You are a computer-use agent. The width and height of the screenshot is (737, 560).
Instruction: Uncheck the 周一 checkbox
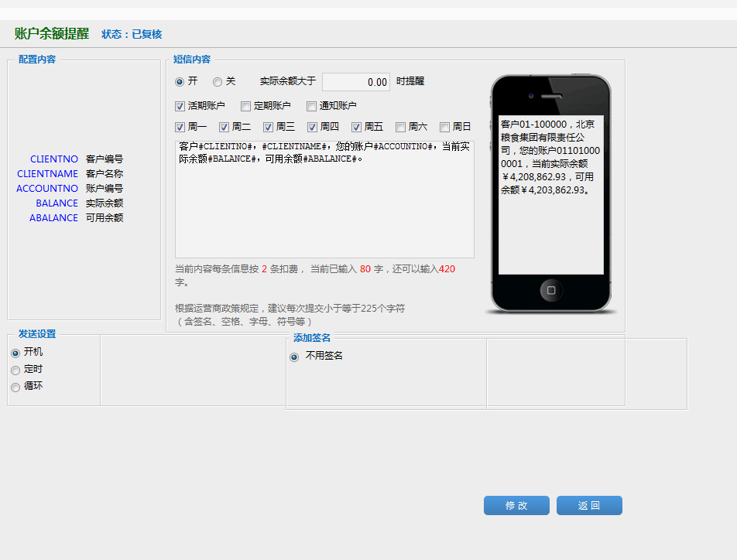click(180, 128)
